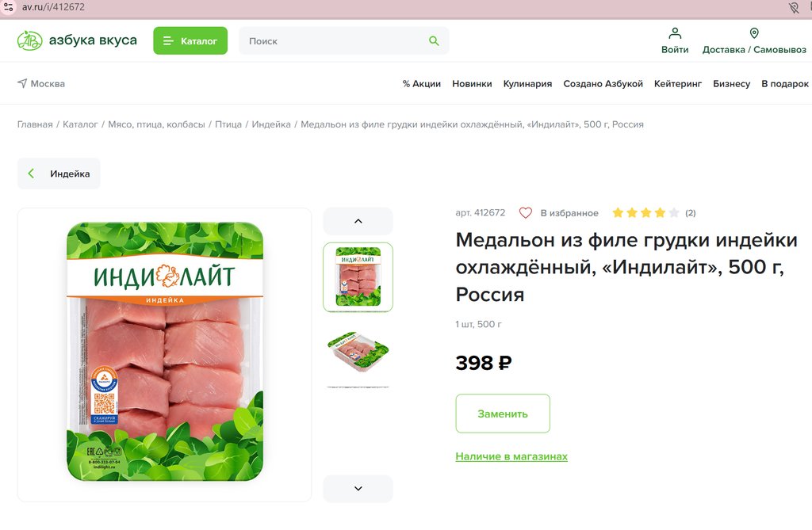The image size is (812, 530).
Task: Click the Доставка / Самовывоз location pin
Action: [x=754, y=33]
